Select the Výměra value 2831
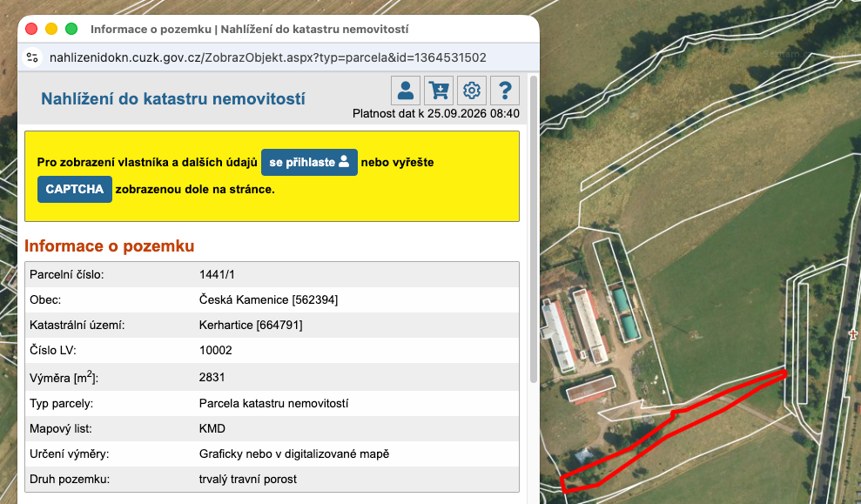The image size is (861, 504). point(212,377)
